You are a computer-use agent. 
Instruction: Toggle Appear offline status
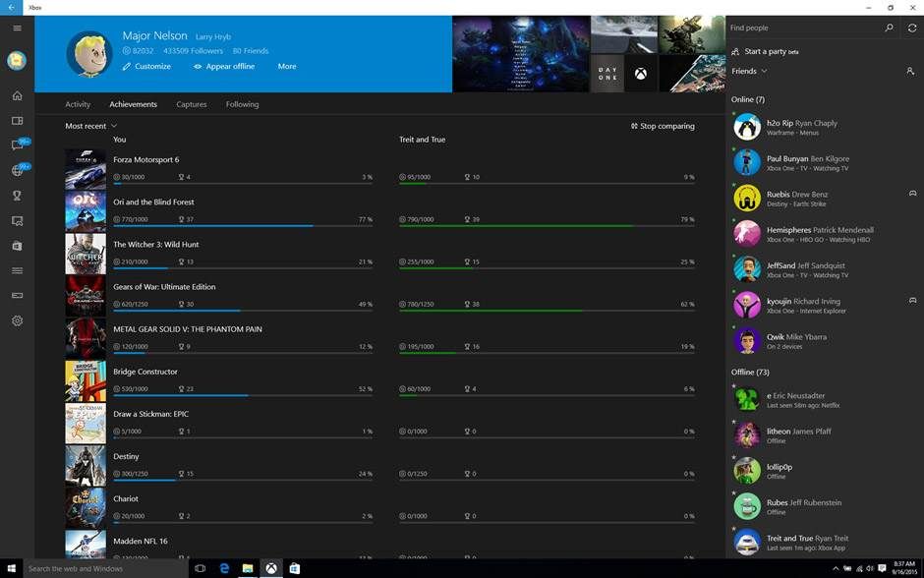click(224, 67)
